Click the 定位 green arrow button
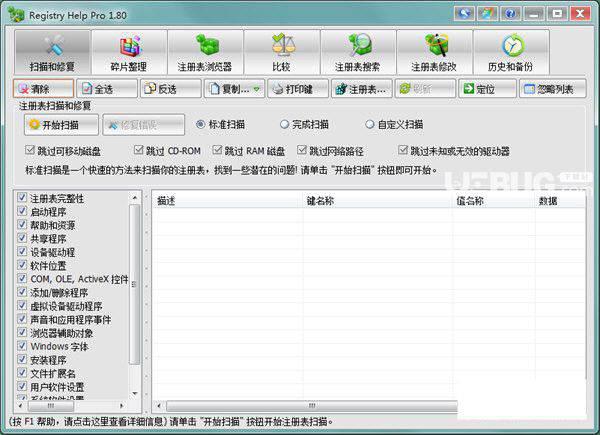The height and width of the screenshot is (435, 600). [x=487, y=89]
